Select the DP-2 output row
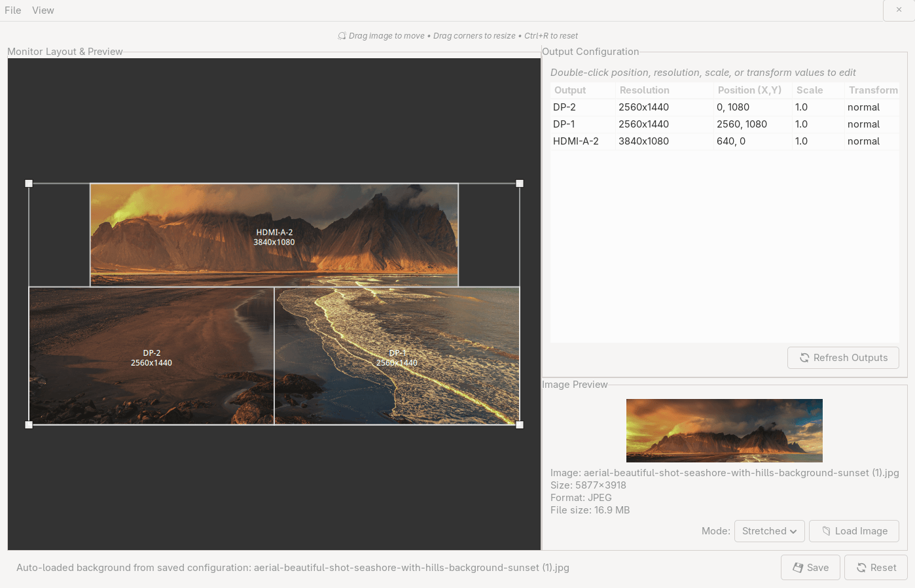Image resolution: width=915 pixels, height=588 pixels. [x=564, y=107]
